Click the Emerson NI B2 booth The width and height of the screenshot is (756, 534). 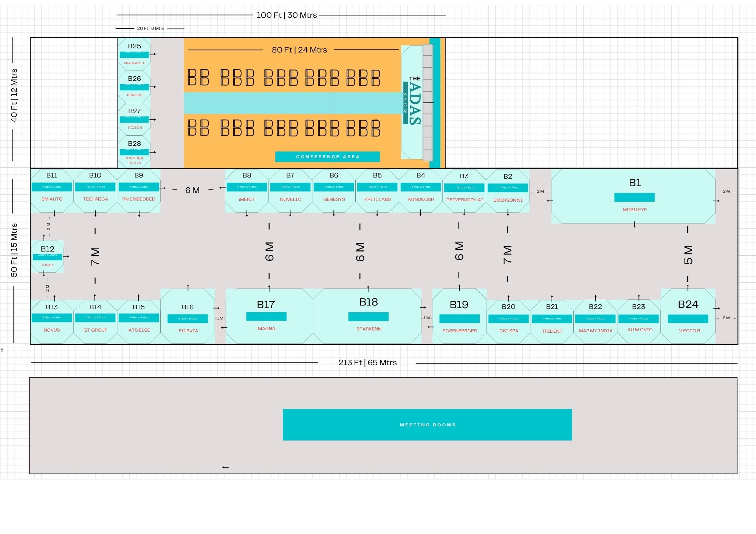tap(508, 191)
